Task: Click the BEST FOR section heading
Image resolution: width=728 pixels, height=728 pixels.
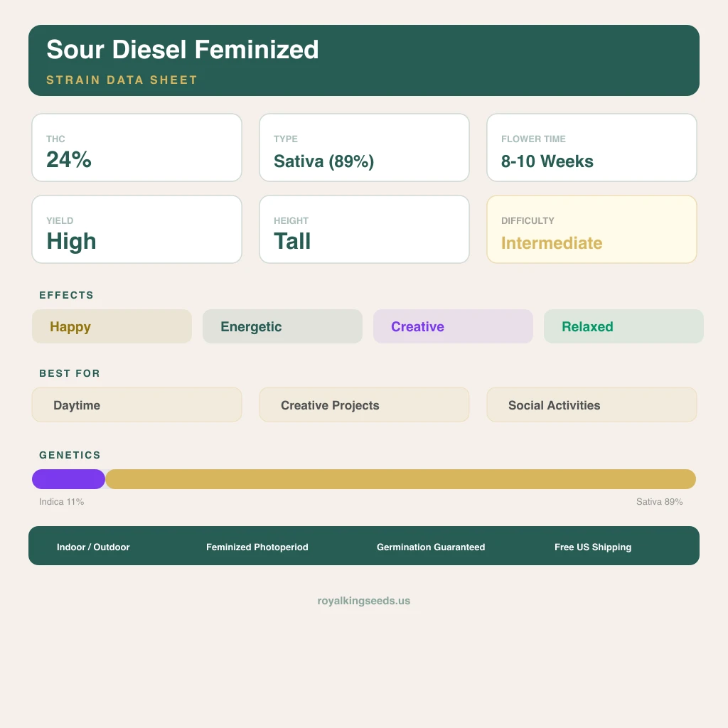Action: coord(70,373)
